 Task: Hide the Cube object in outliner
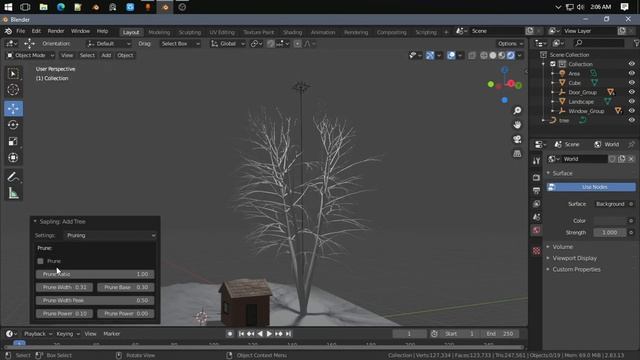click(631, 83)
